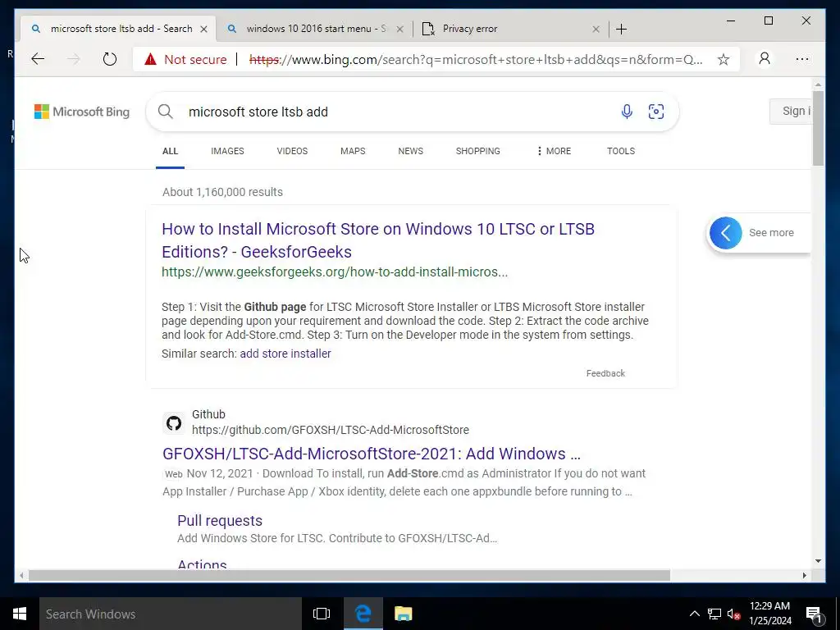Screen dimensions: 840x630
Task: Click 'About 1,160,000 results' text
Action: point(222,192)
